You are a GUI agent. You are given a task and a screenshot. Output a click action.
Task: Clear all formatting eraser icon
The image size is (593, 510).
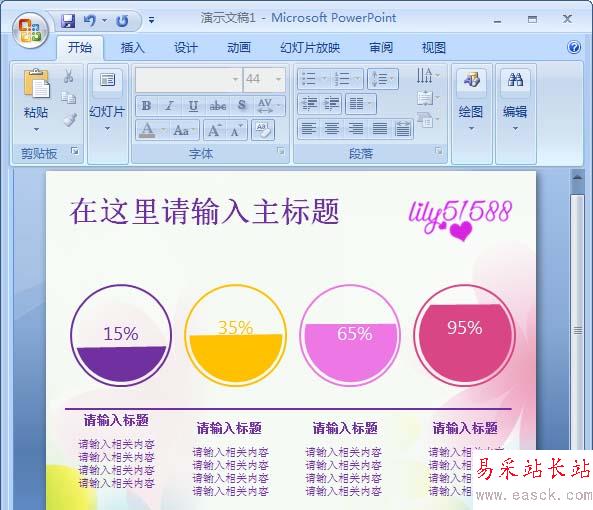pos(263,130)
